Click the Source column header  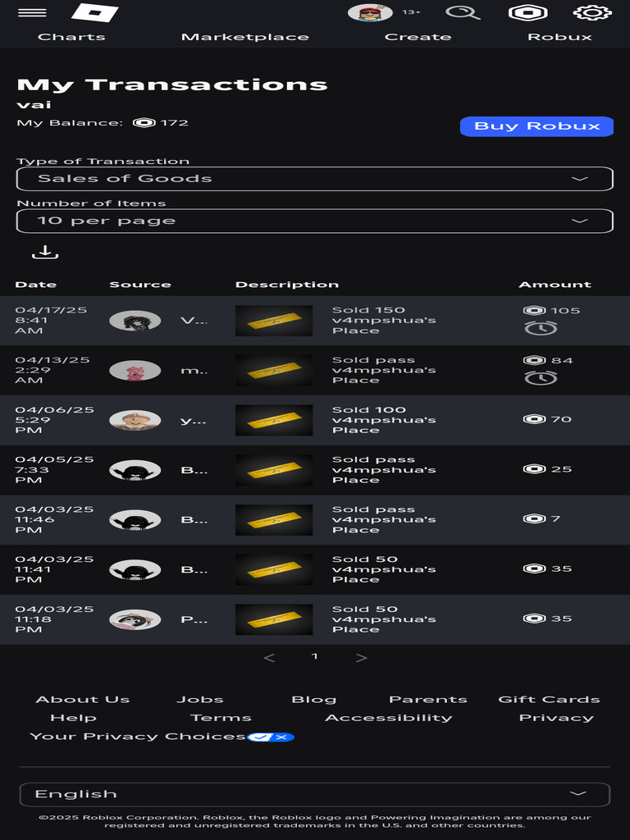[x=140, y=285]
